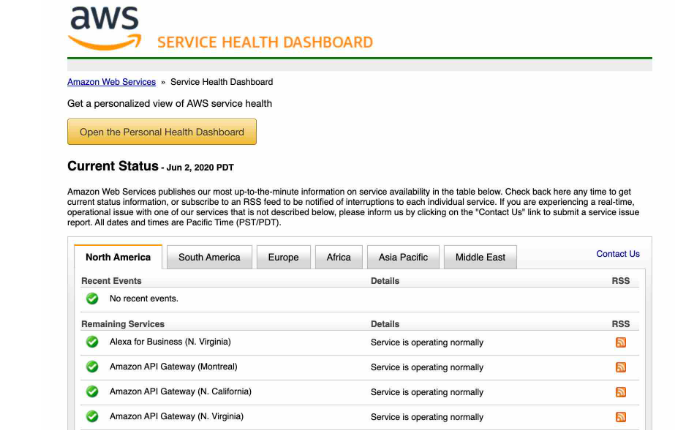Click the 'Recent Events' column header
The image size is (700, 430).
(111, 281)
